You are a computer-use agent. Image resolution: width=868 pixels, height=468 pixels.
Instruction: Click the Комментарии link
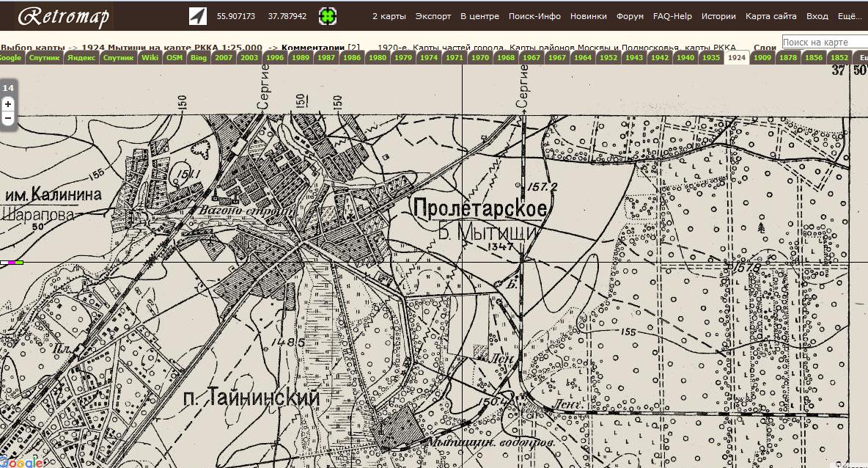(315, 48)
